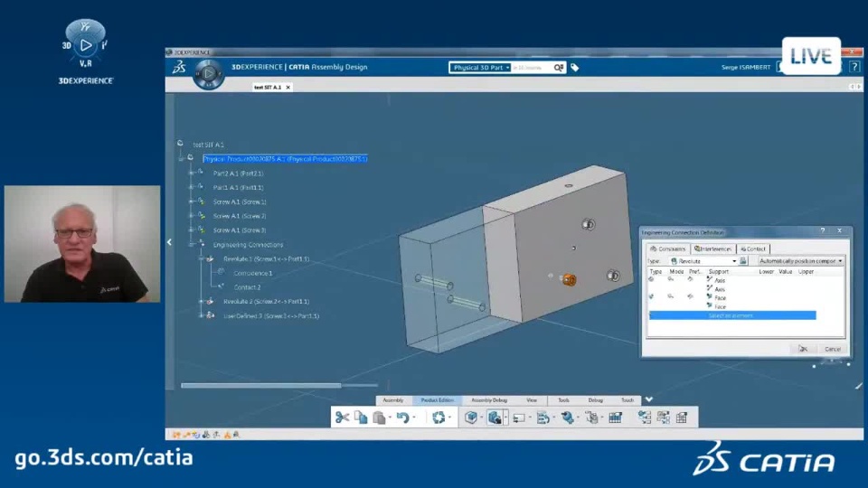Click the last grid table icon
This screenshot has width=868, height=488.
[682, 418]
